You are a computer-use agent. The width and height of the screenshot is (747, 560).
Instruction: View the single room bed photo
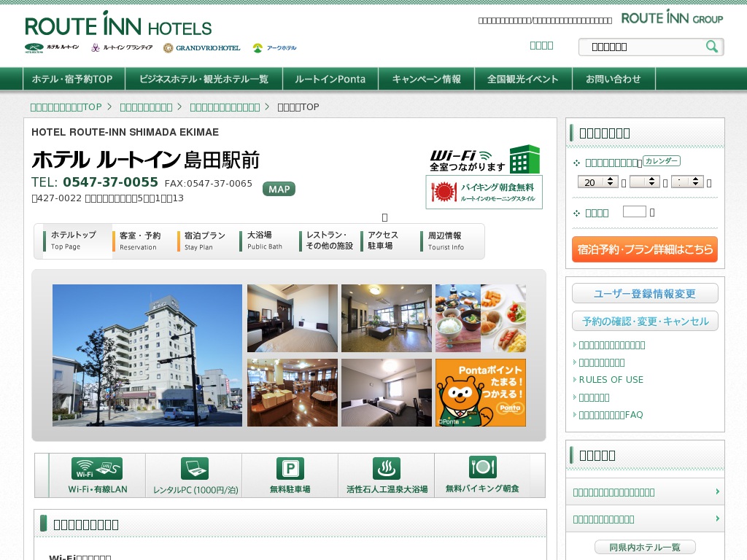pyautogui.click(x=292, y=318)
